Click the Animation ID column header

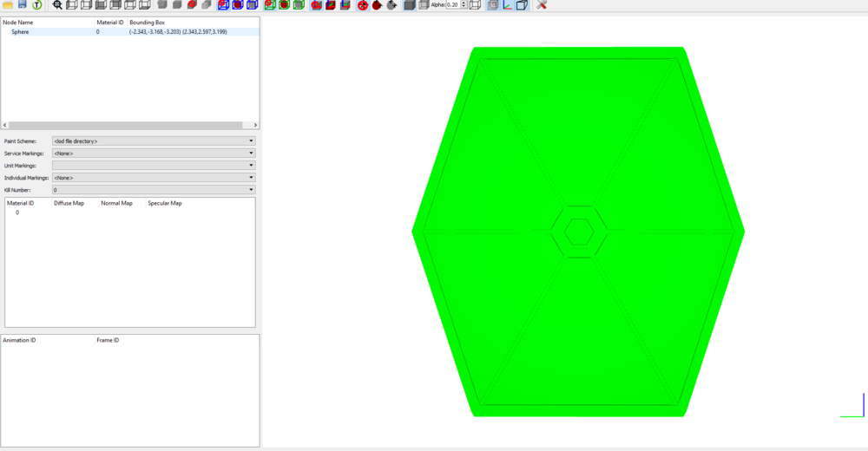pos(19,340)
